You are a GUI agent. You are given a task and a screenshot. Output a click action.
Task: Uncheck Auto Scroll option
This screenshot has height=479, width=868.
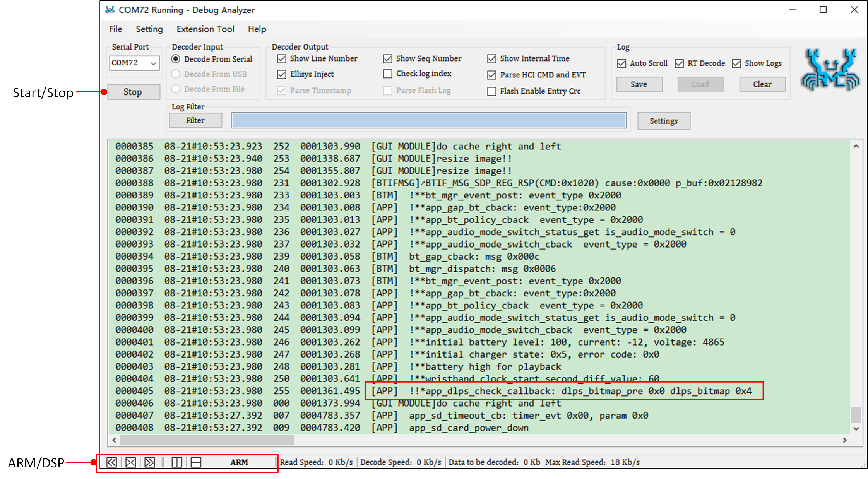621,63
